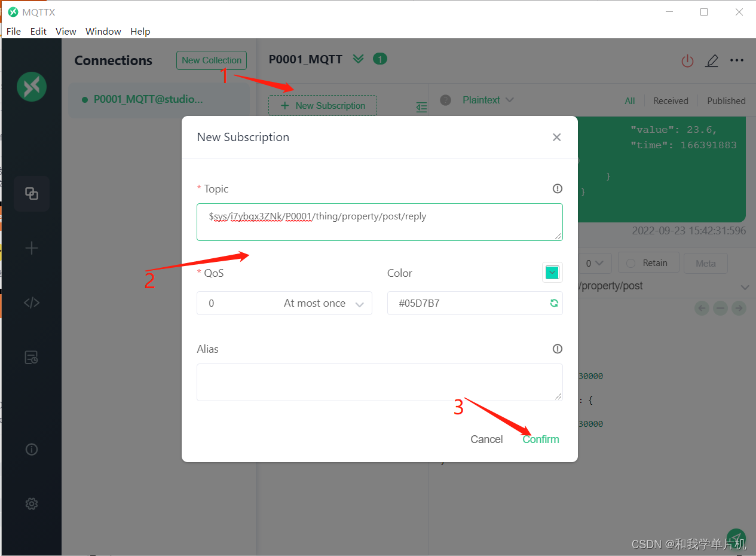The image size is (756, 556).
Task: Click the message timestamp 2022-09-23 15:42:31:596
Action: click(x=689, y=231)
